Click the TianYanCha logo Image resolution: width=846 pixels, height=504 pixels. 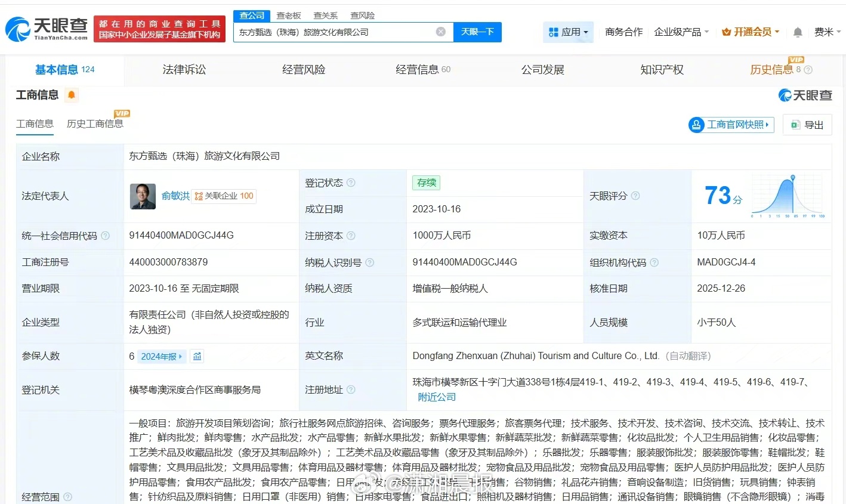tap(47, 29)
